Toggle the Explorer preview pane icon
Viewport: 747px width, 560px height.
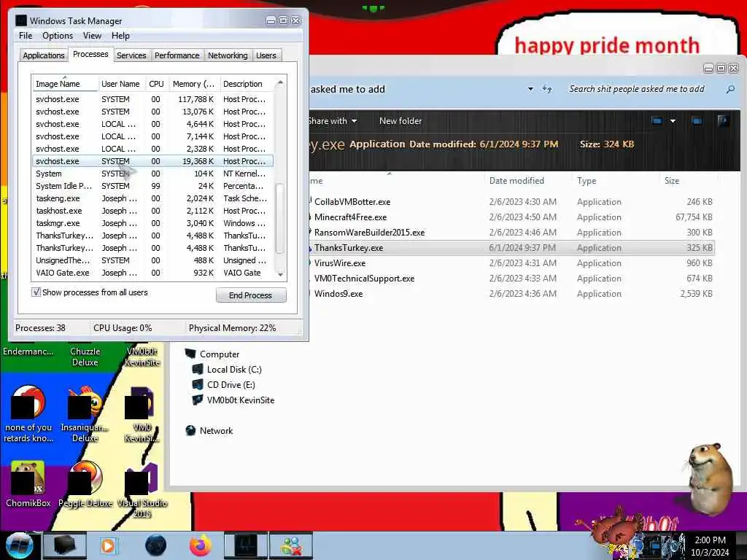coord(697,121)
